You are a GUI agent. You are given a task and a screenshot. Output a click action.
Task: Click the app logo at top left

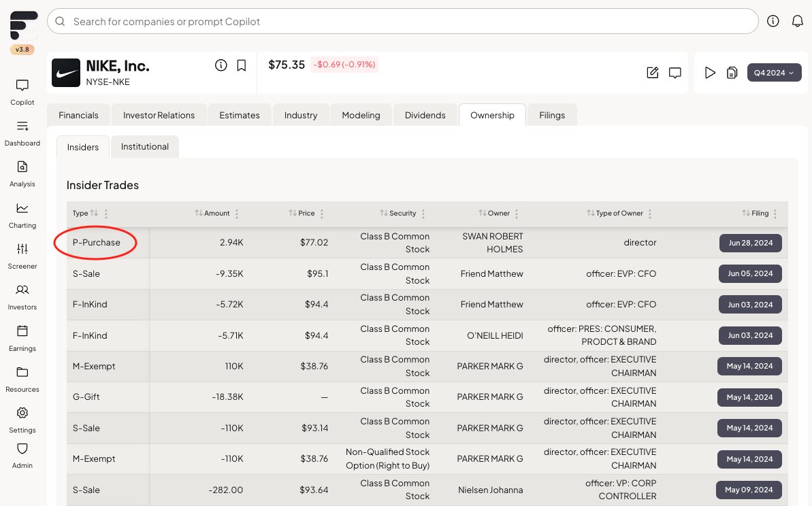(x=24, y=25)
